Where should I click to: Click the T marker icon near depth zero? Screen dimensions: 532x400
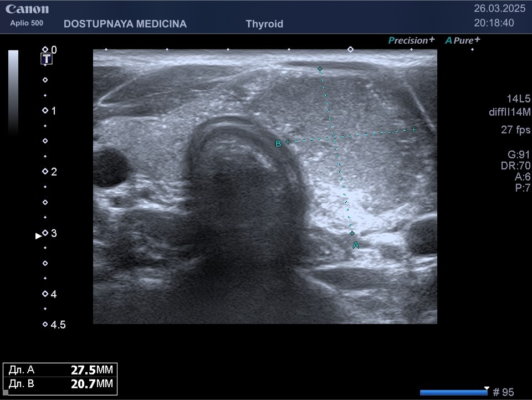coord(48,59)
